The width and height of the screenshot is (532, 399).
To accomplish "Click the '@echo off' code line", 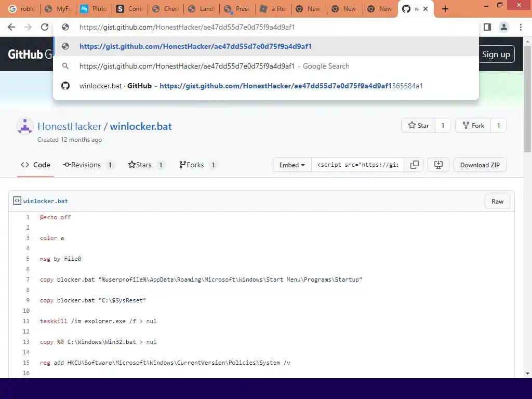I will click(x=55, y=217).
